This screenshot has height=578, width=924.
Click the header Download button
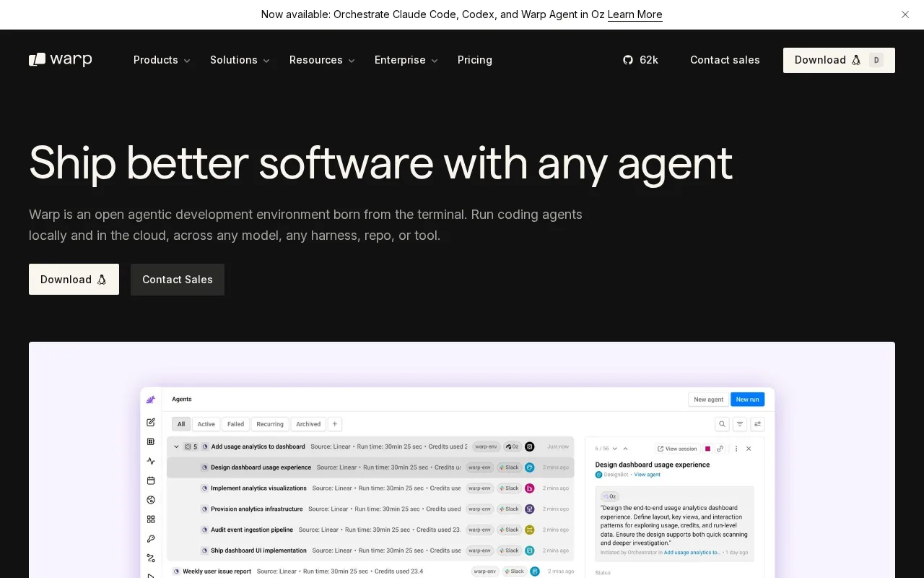click(x=839, y=60)
